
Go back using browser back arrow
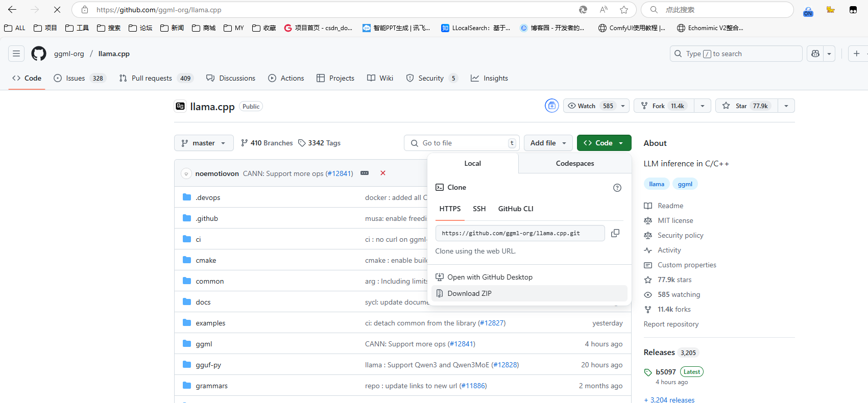[12, 10]
